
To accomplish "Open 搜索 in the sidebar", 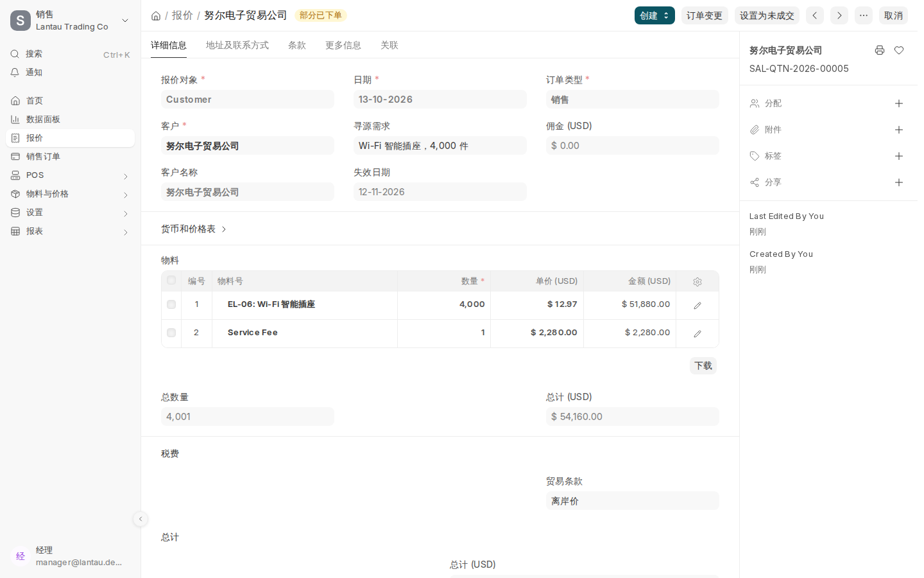I will tap(70, 54).
